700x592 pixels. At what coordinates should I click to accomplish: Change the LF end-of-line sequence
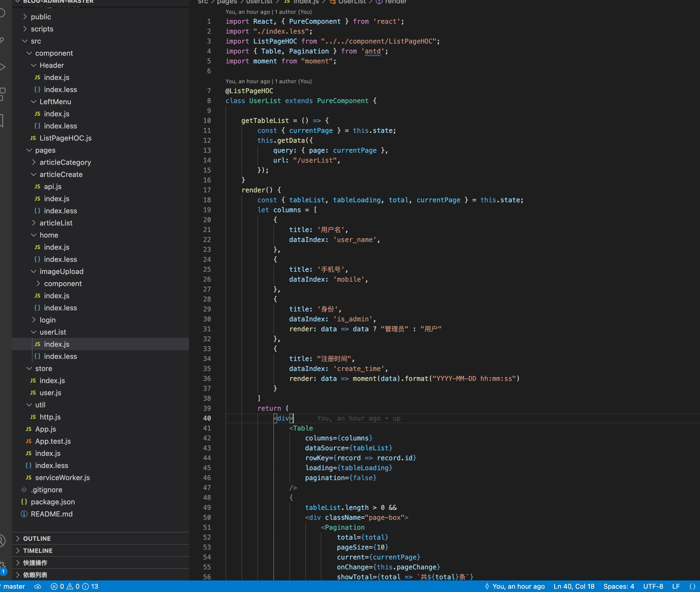[676, 586]
